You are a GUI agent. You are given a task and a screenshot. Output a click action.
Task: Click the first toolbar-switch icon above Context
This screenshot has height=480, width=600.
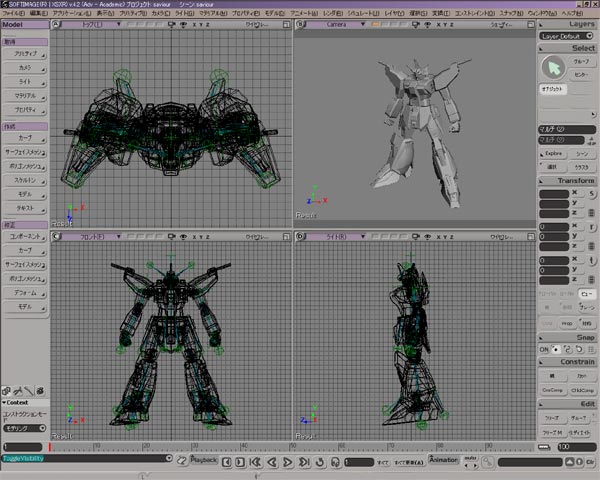click(x=6, y=391)
